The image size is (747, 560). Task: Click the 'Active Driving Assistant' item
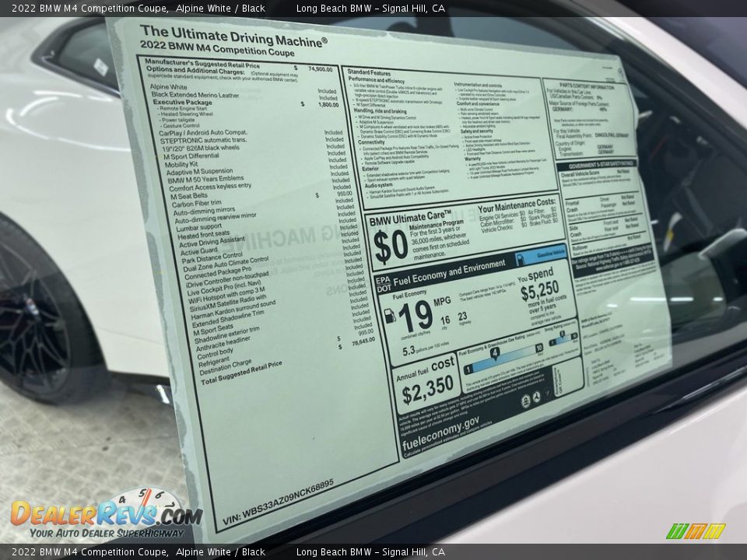pyautogui.click(x=212, y=242)
